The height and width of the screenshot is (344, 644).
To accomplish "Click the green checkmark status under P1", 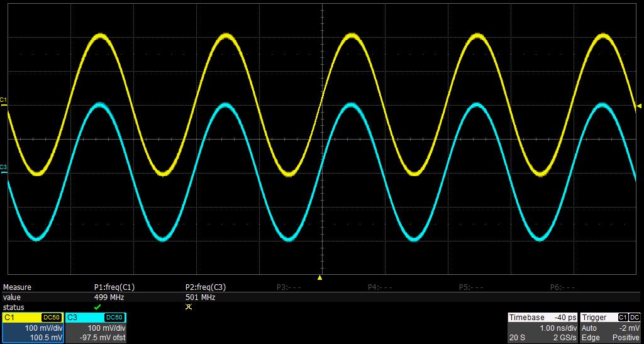I will coord(97,307).
